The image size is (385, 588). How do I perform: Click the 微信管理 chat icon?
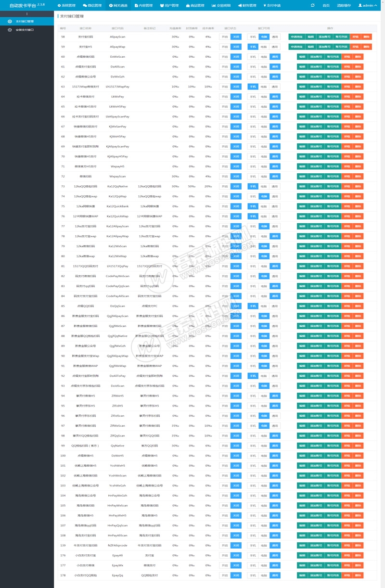point(85,5)
